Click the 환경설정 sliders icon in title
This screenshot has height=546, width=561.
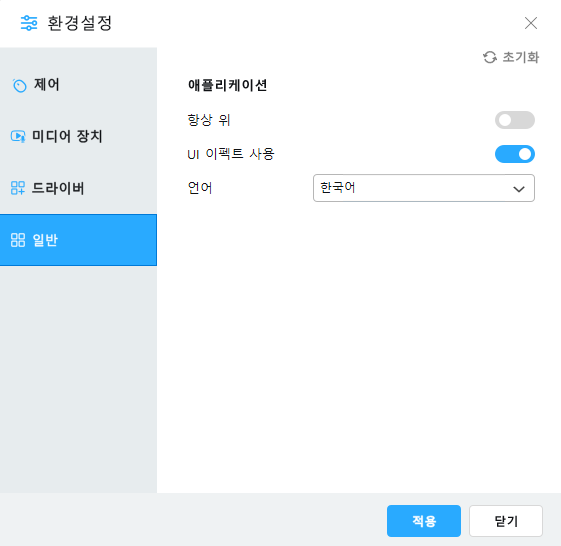(x=29, y=23)
